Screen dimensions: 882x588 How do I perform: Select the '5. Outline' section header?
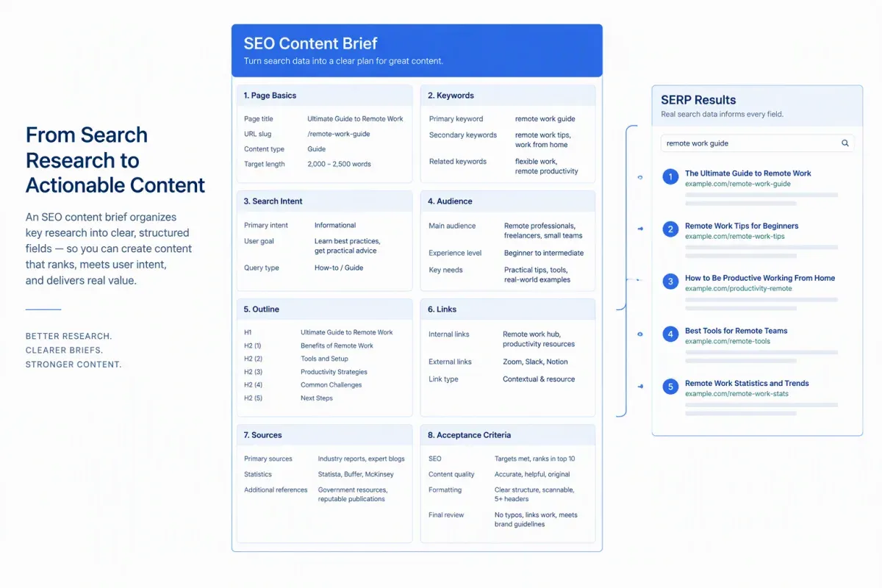[324, 309]
